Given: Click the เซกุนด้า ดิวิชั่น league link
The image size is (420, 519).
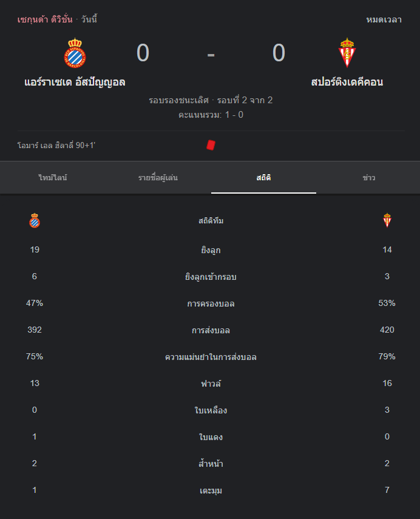Looking at the screenshot, I should (x=45, y=19).
